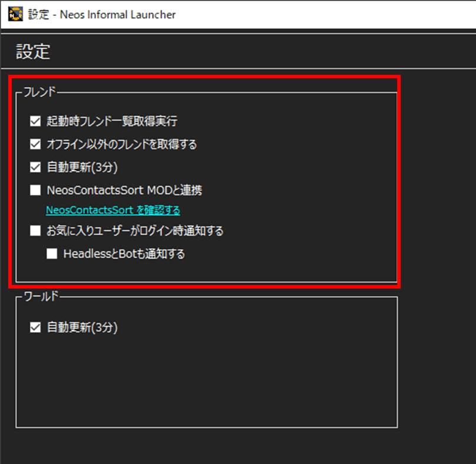Click the window title 設定 - Neos Informal Launcher
Image resolution: width=476 pixels, height=464 pixels.
[102, 15]
